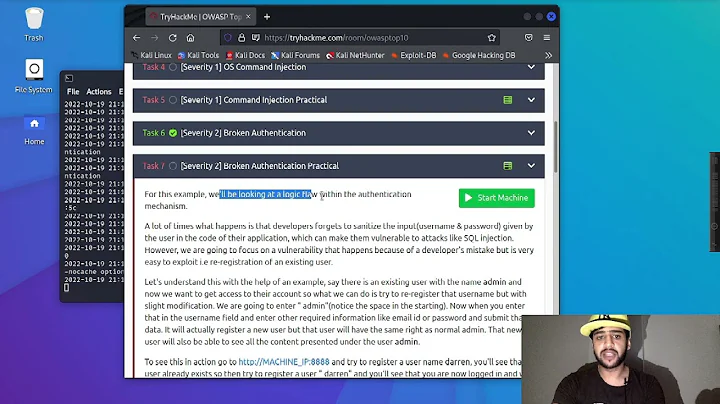Expand Task 4 OS Command Injection chevron

click(x=531, y=67)
